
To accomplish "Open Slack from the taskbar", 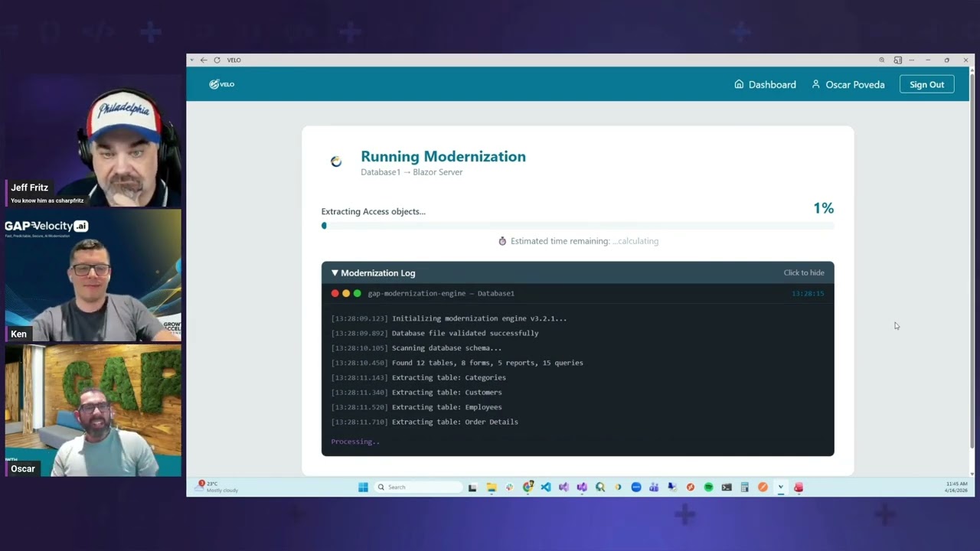I will (x=509, y=487).
